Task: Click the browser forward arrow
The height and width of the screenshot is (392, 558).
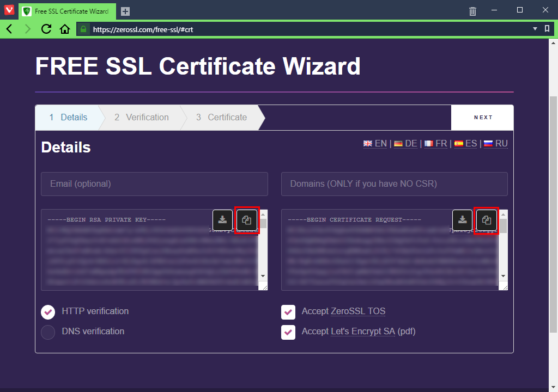Action: [27, 29]
